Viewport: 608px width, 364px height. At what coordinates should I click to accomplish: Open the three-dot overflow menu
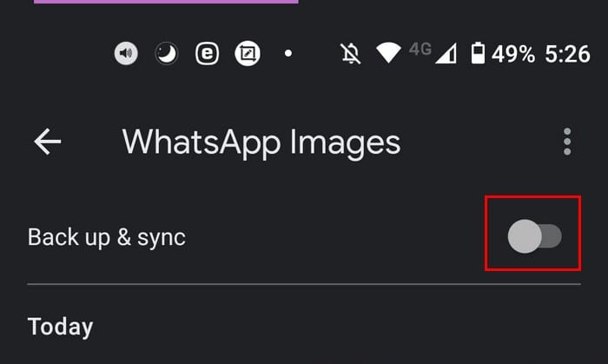click(567, 142)
